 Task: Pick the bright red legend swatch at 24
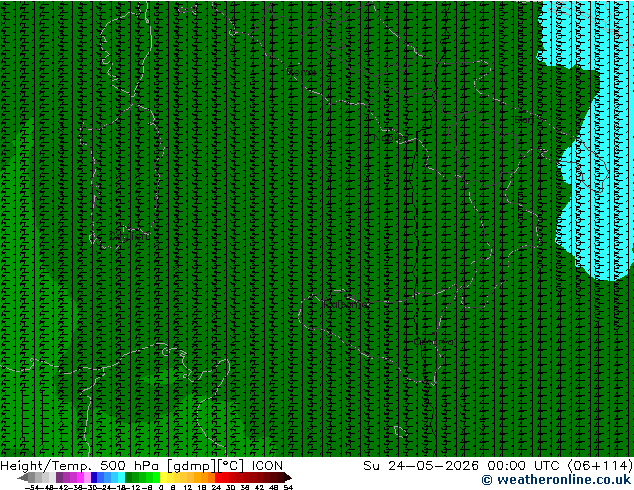pyautogui.click(x=218, y=477)
